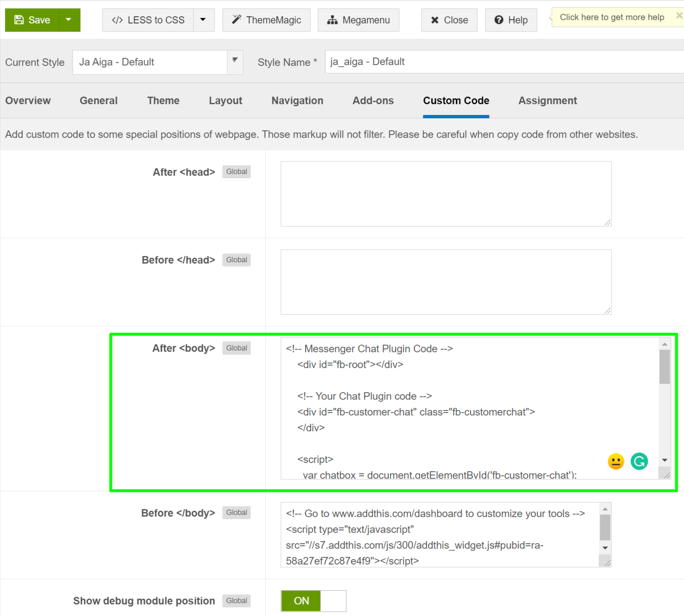Click the LESS to CSS button
The width and height of the screenshot is (684, 616).
tap(148, 20)
